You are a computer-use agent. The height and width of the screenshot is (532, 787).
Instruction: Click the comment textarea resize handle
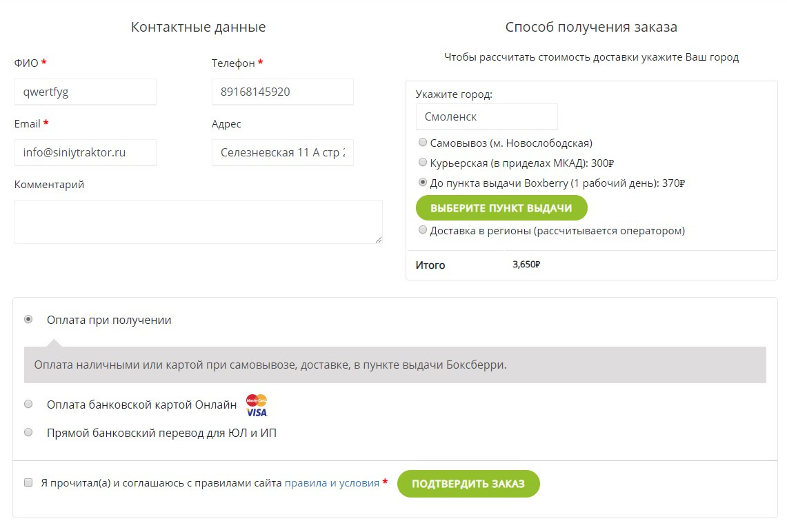pos(379,240)
